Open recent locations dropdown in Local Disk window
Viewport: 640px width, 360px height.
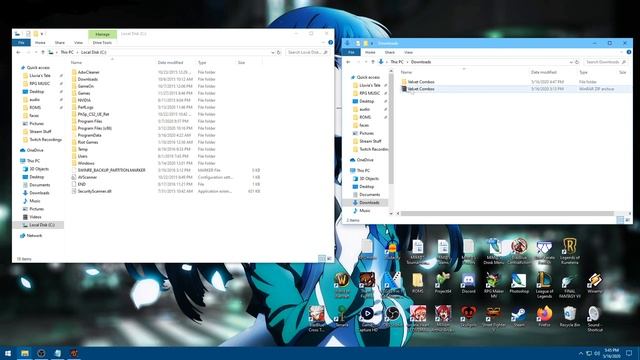tap(36, 52)
